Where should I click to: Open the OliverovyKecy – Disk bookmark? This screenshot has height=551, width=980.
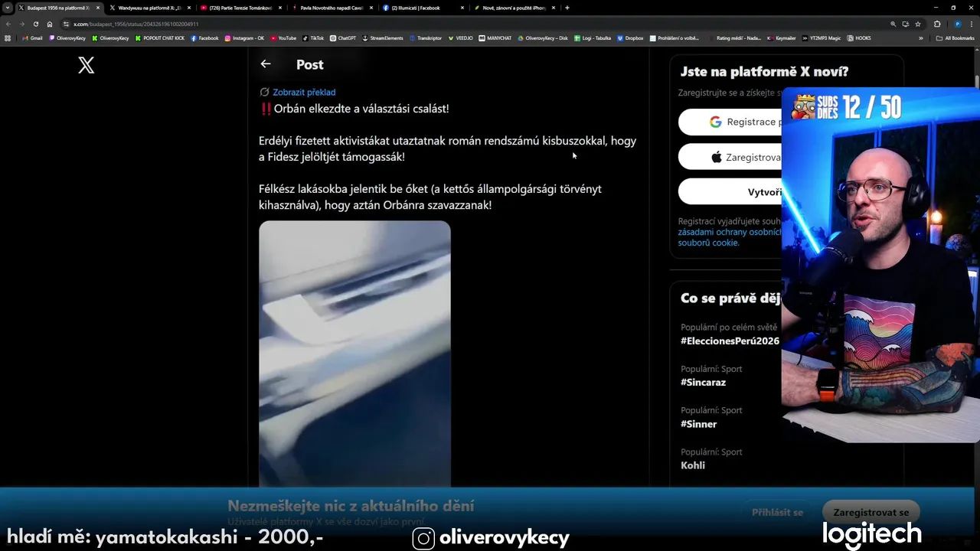[x=543, y=38]
